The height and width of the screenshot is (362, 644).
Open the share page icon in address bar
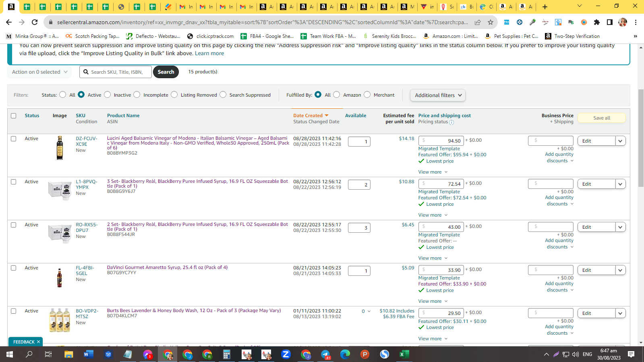click(x=478, y=22)
